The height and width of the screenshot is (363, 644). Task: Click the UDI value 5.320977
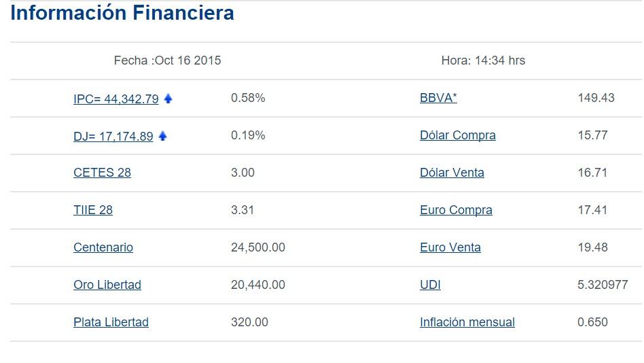pos(603,285)
